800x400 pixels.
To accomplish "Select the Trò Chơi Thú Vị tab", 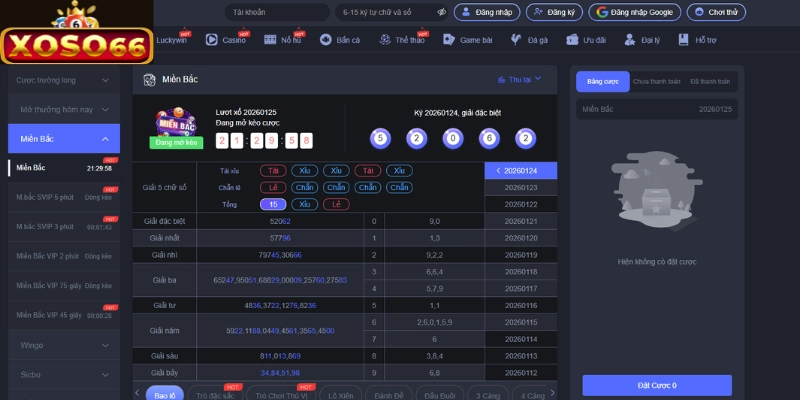I will click(x=282, y=395).
